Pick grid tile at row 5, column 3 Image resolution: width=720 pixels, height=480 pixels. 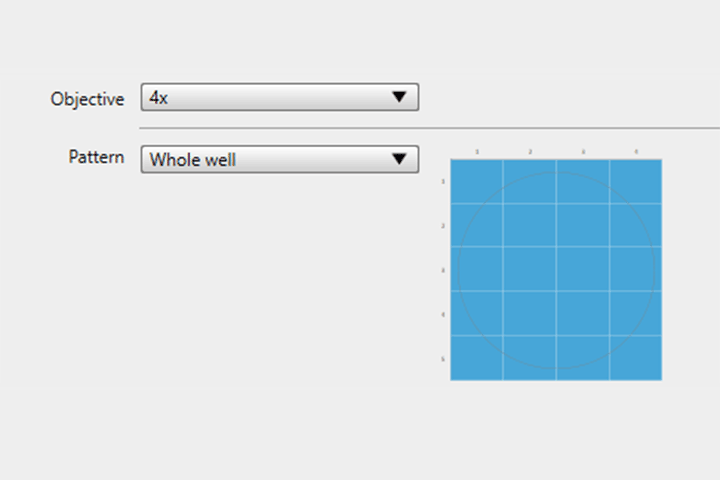pyautogui.click(x=582, y=357)
